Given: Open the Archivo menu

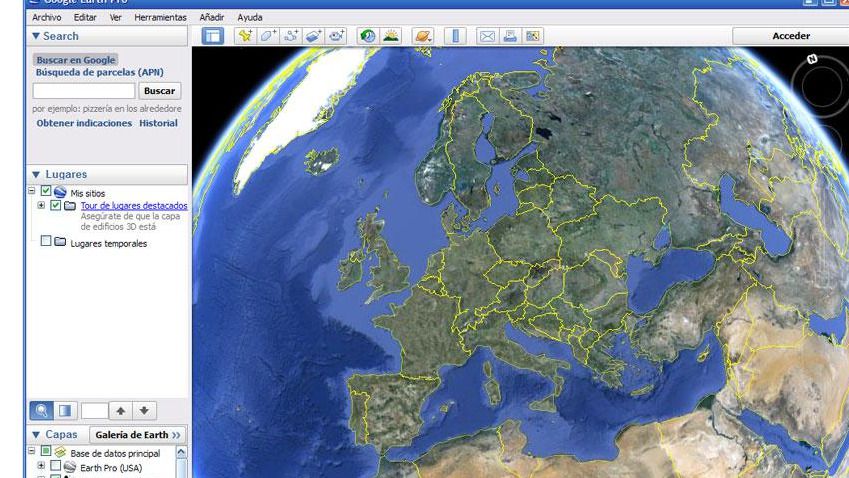Looking at the screenshot, I should click(47, 17).
